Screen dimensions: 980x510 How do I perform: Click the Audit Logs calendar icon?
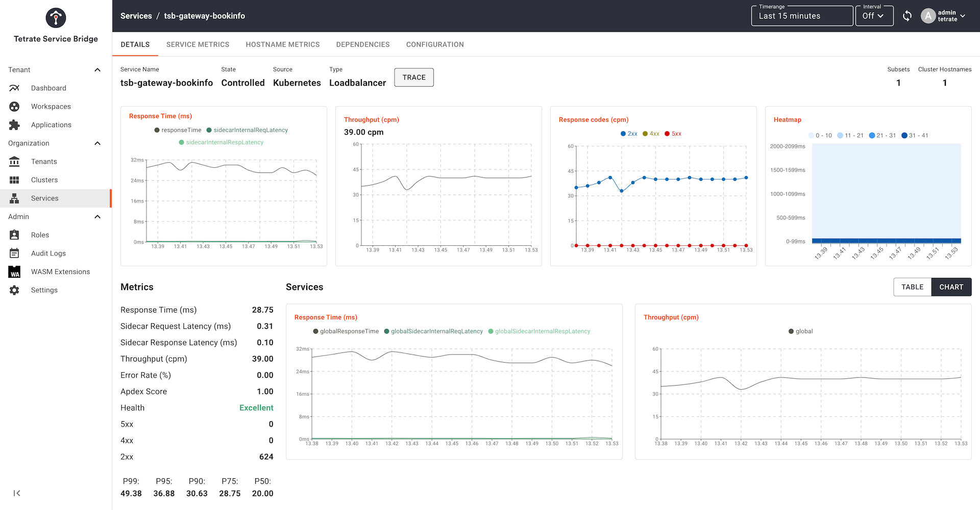pos(14,253)
